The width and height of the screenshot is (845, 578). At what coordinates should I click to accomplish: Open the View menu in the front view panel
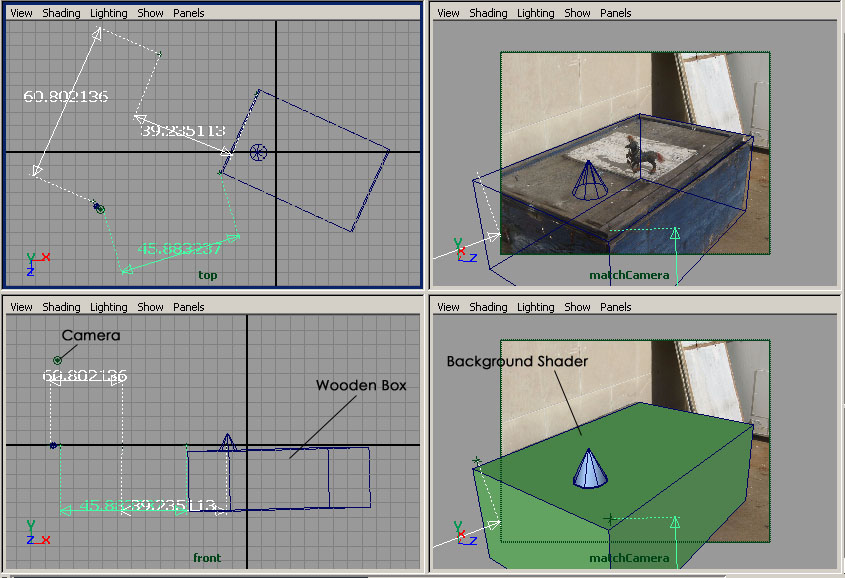point(21,307)
